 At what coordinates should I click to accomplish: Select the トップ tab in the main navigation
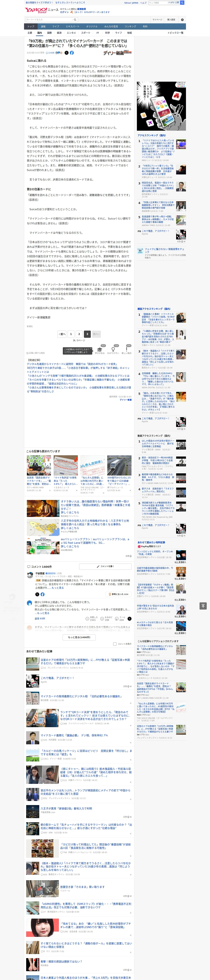31,27
